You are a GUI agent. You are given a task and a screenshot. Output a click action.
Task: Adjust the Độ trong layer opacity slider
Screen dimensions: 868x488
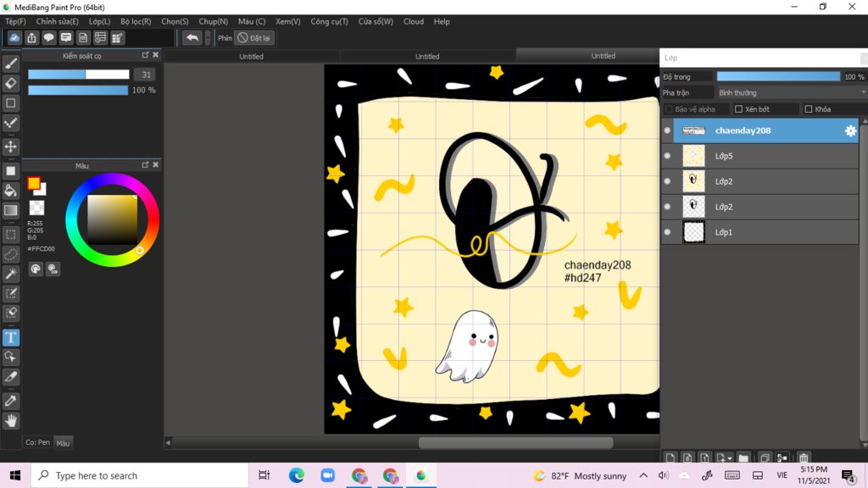point(778,77)
